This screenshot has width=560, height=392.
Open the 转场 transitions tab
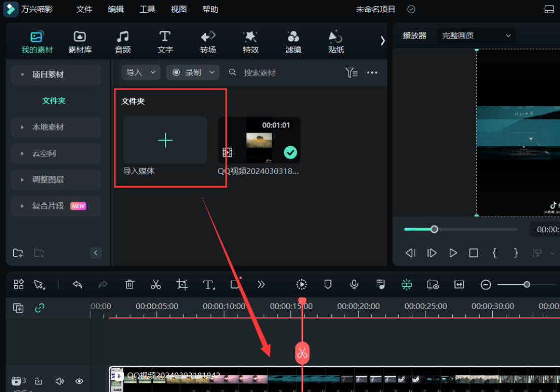pos(208,42)
